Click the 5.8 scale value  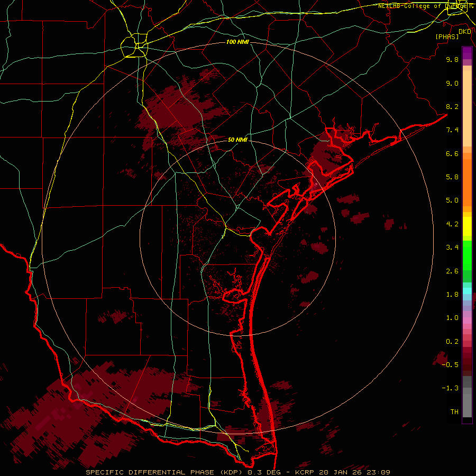(452, 177)
